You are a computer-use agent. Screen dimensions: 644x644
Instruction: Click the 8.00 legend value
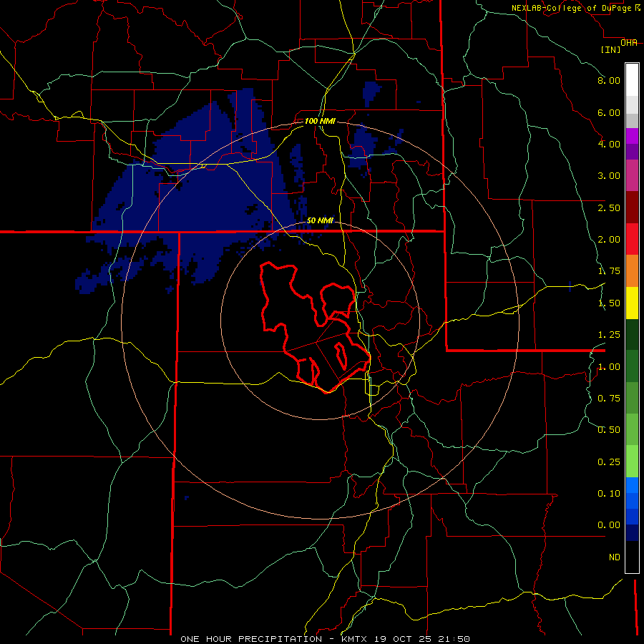click(x=609, y=80)
